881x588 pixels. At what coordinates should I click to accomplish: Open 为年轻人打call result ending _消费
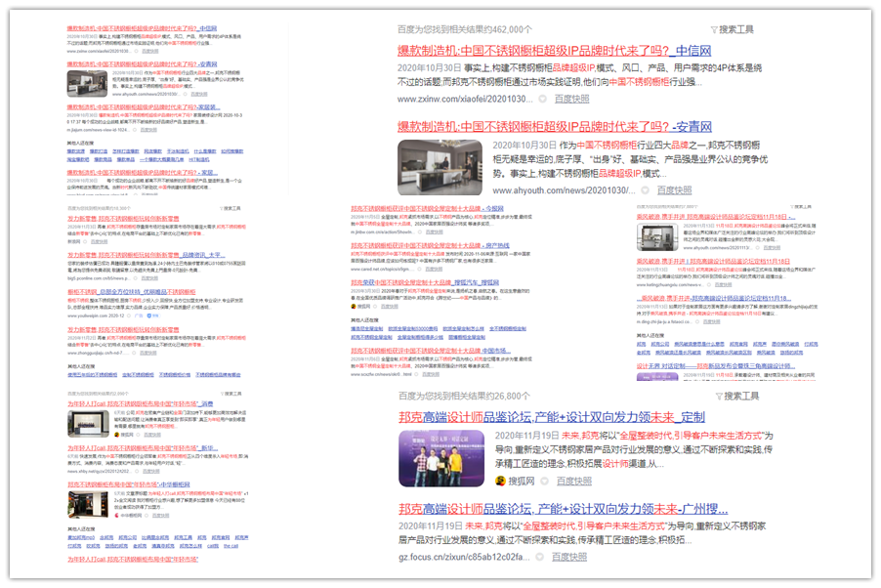click(x=140, y=403)
